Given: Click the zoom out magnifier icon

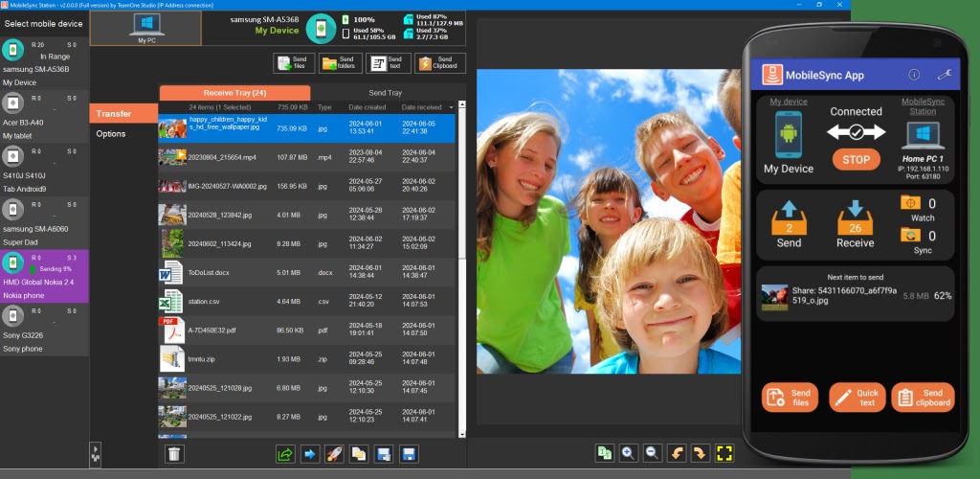Looking at the screenshot, I should point(652,453).
